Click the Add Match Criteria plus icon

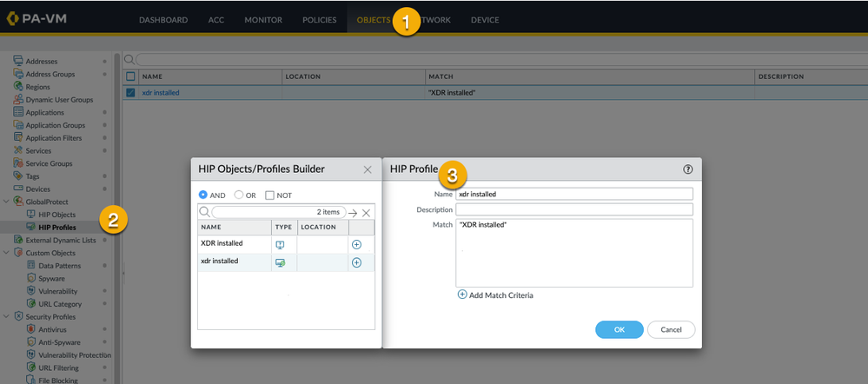pos(462,295)
